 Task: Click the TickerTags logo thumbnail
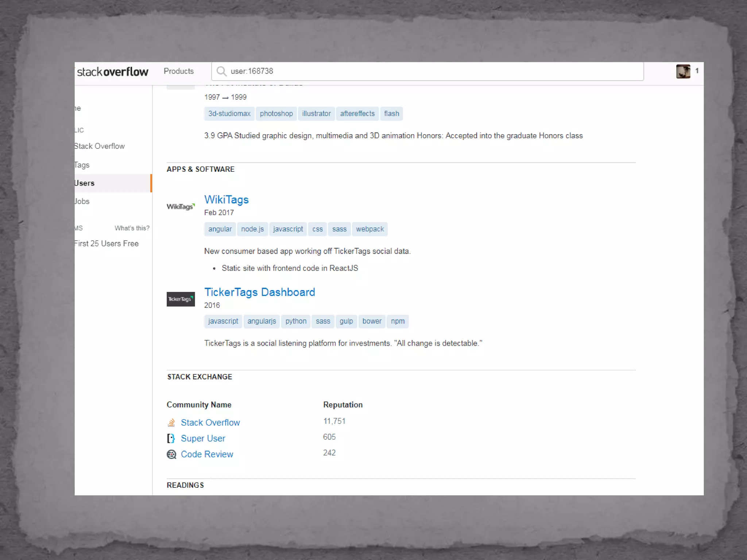181,299
